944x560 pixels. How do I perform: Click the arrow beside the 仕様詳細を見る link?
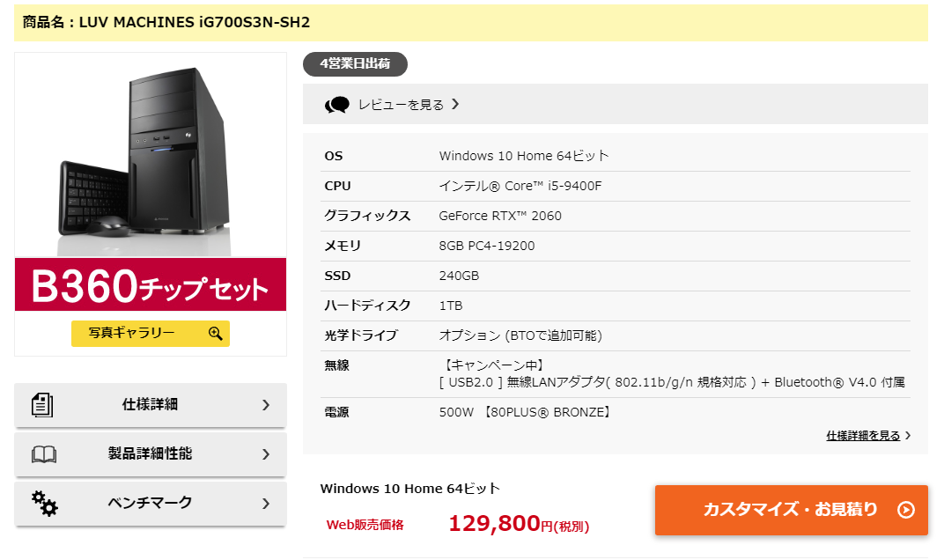(908, 435)
